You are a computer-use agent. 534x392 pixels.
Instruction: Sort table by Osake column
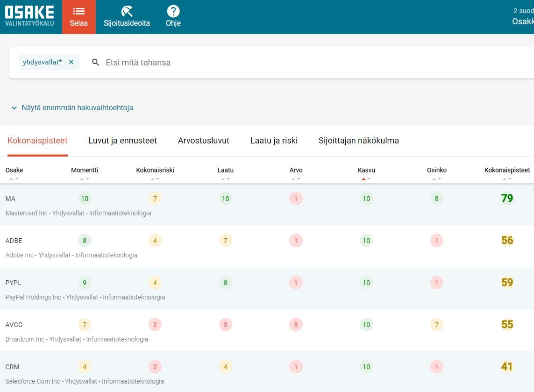coord(14,170)
